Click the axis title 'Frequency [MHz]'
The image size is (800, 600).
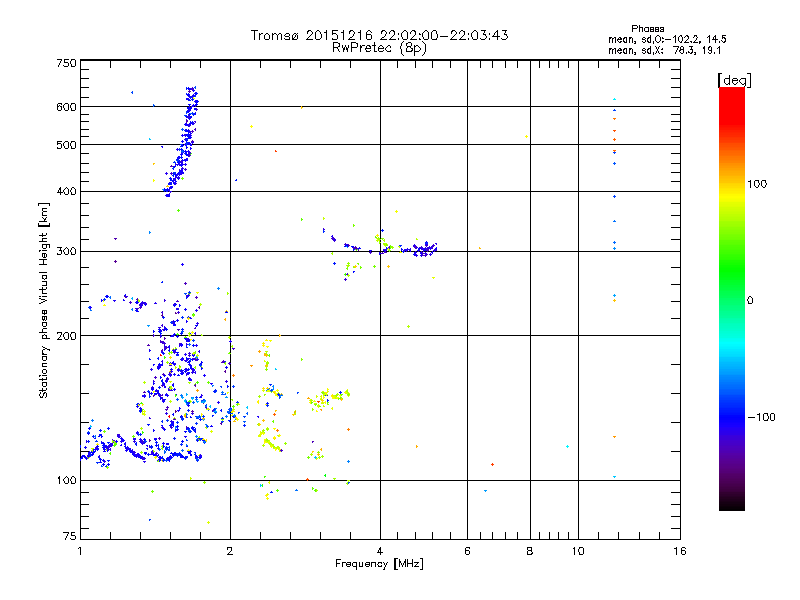(x=379, y=564)
